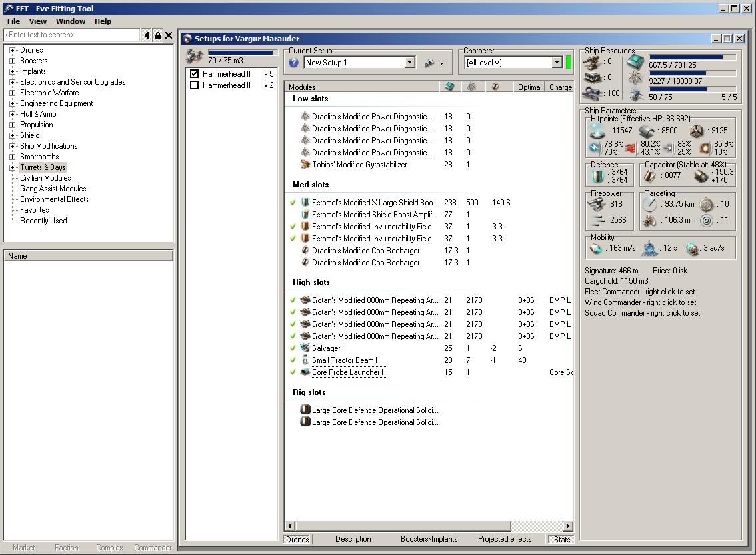Viewport: 756px width, 555px height.
Task: Switch to the Projected effects tab
Action: point(504,539)
